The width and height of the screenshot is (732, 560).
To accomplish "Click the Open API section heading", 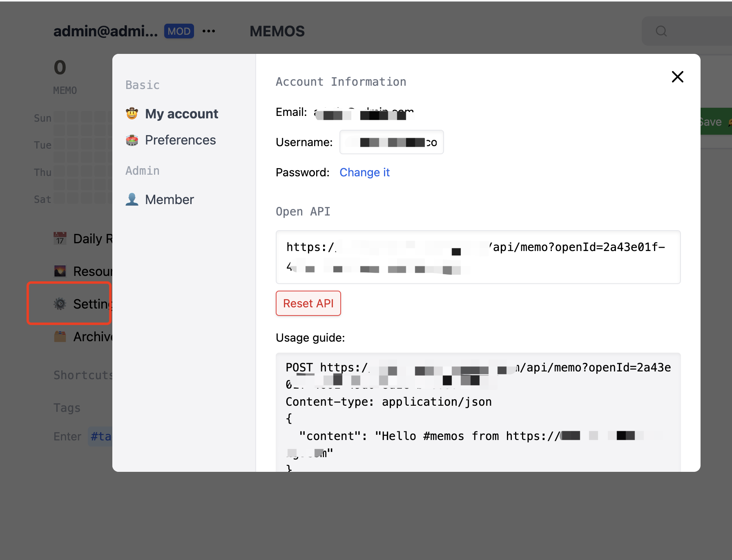I will [303, 211].
